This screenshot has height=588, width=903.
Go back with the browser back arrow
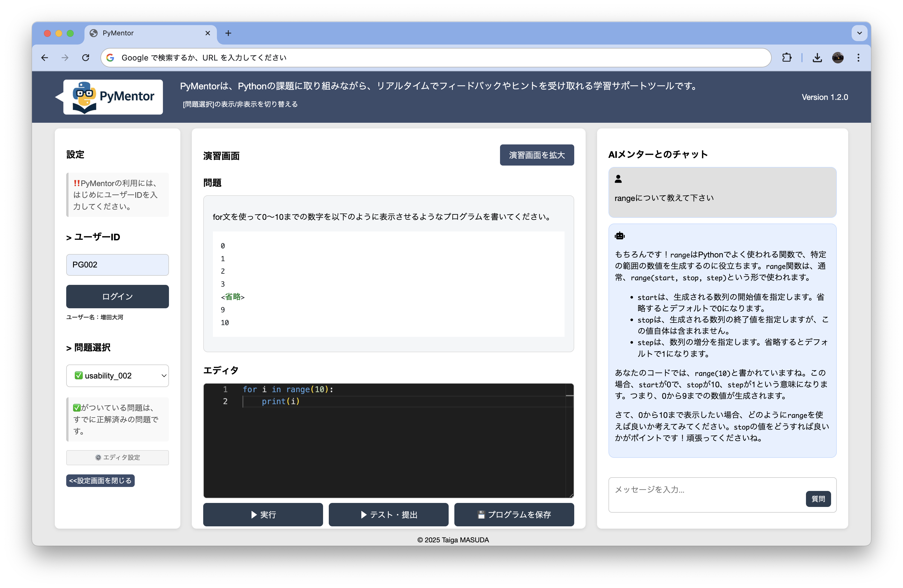pyautogui.click(x=45, y=58)
